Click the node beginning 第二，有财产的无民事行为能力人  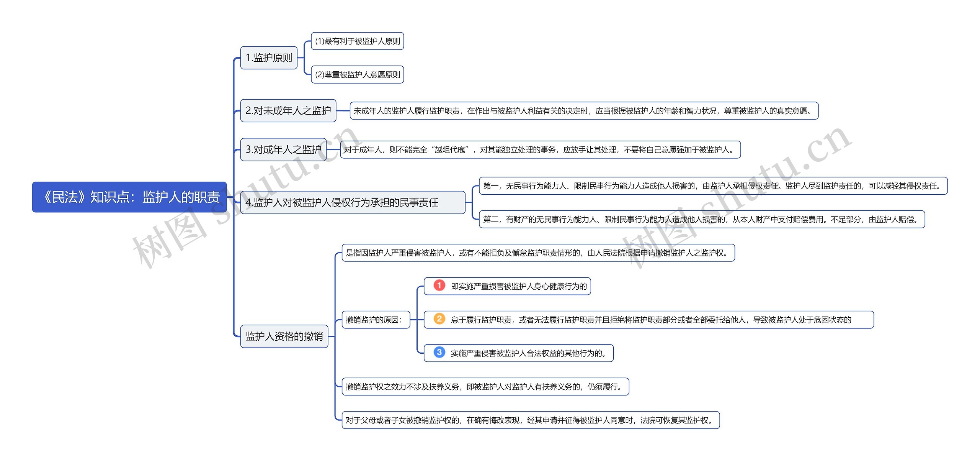(702, 219)
